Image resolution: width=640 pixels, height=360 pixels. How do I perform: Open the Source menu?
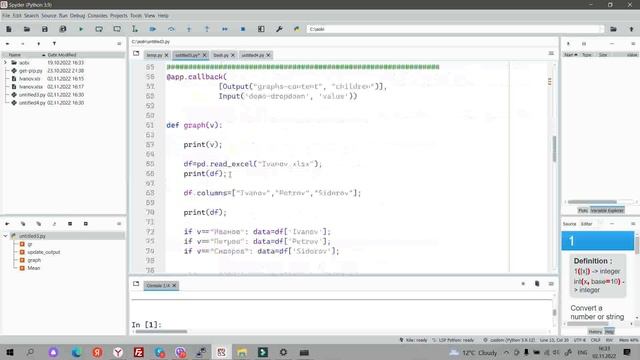pos(49,16)
